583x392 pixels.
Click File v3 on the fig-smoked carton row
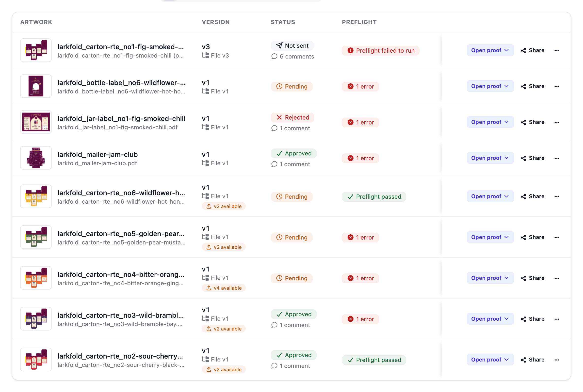(x=215, y=56)
